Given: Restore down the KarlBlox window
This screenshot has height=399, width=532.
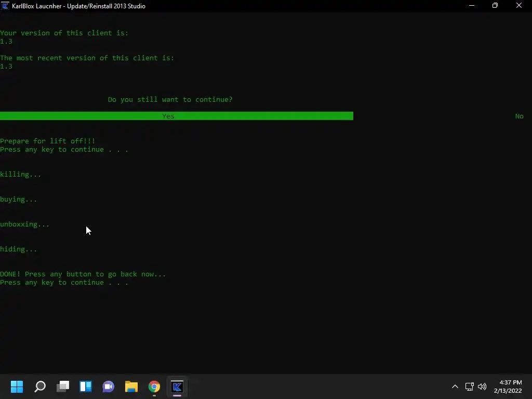Looking at the screenshot, I should (495, 6).
